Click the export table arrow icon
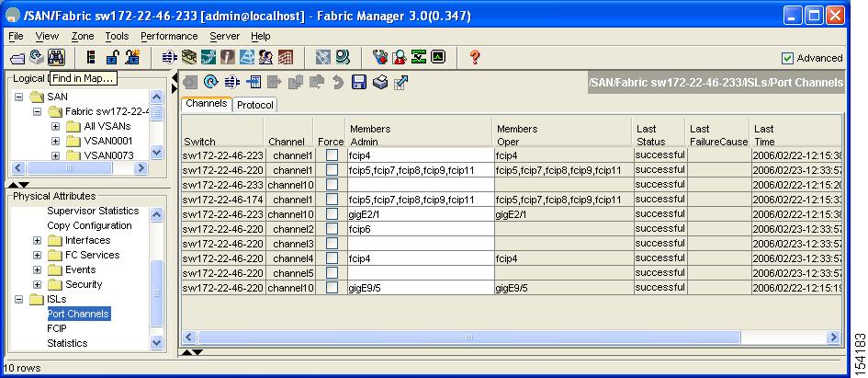Viewport: 868px width, 378px height. [400, 83]
